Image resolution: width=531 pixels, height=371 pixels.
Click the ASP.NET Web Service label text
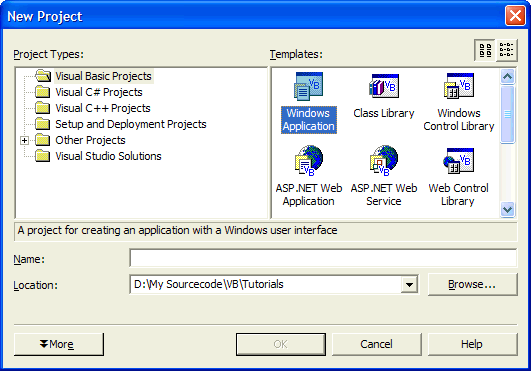[x=384, y=195]
